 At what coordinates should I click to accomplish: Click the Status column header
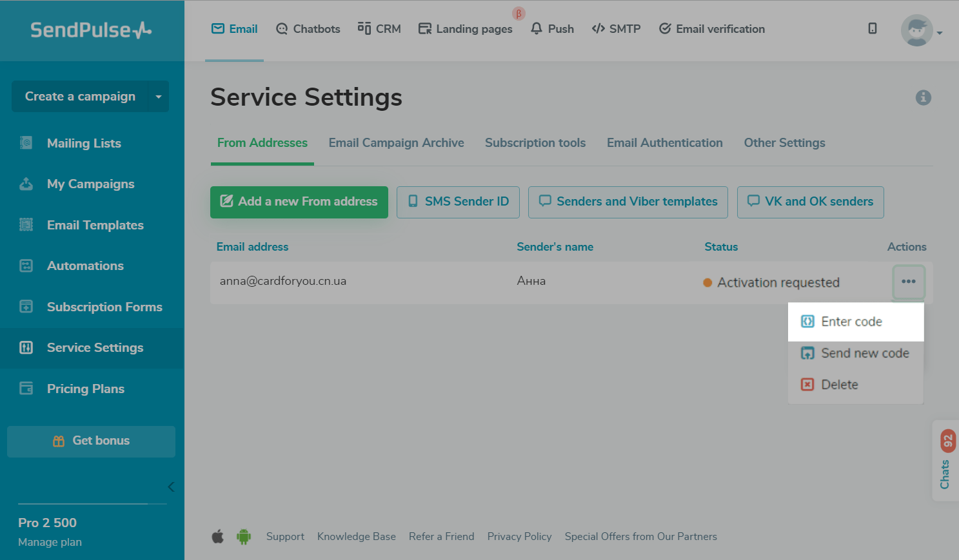pos(721,247)
